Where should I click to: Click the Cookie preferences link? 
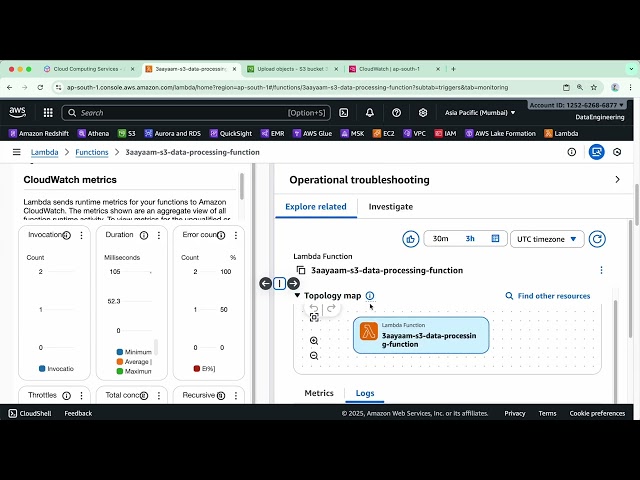point(597,413)
